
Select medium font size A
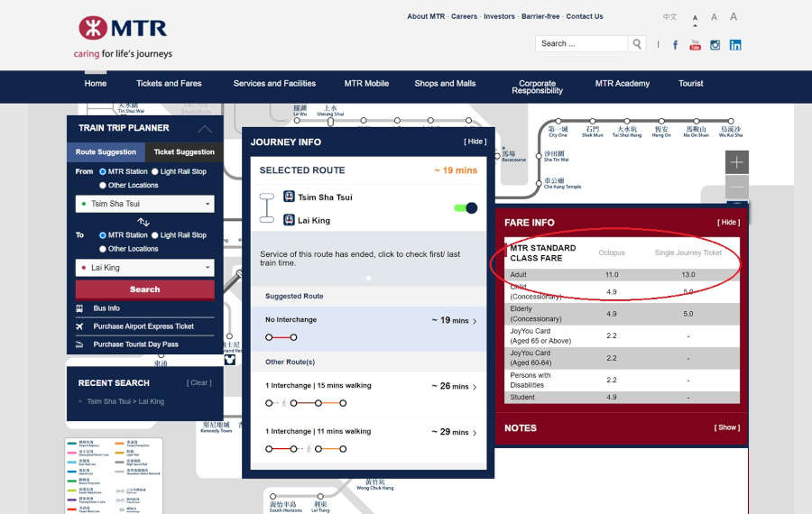(715, 17)
